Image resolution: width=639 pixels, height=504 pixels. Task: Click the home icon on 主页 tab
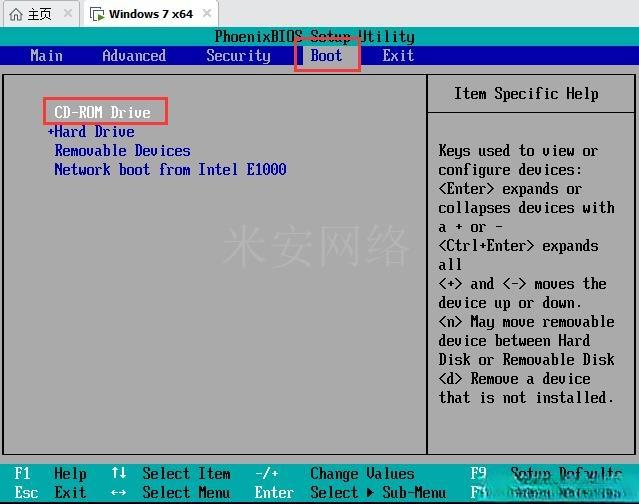16,15
